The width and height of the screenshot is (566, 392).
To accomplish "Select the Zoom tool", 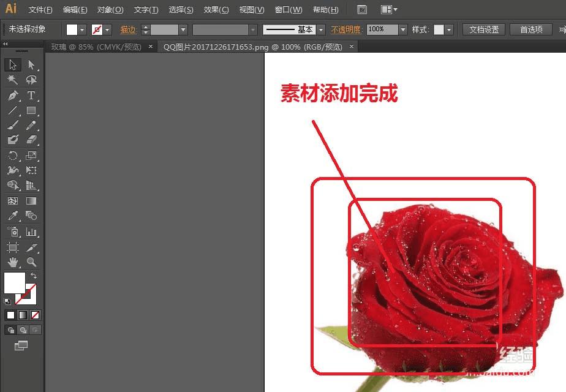I will tap(31, 262).
